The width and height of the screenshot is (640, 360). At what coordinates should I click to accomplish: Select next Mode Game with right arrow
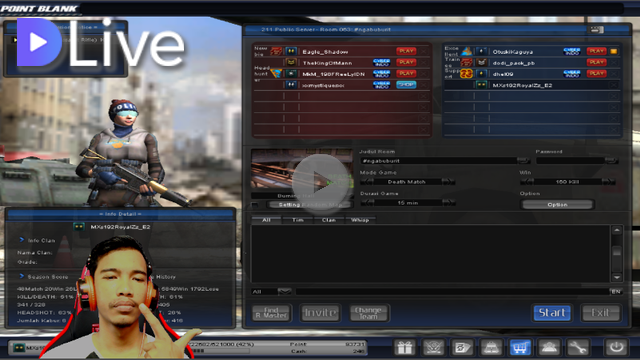448,182
